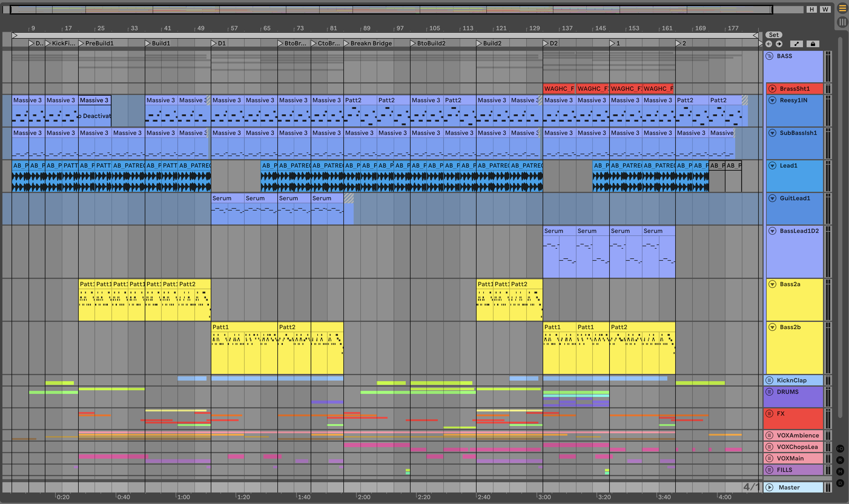The height and width of the screenshot is (504, 849).
Task: Collapse the Reesy1IN track
Action: coord(772,100)
